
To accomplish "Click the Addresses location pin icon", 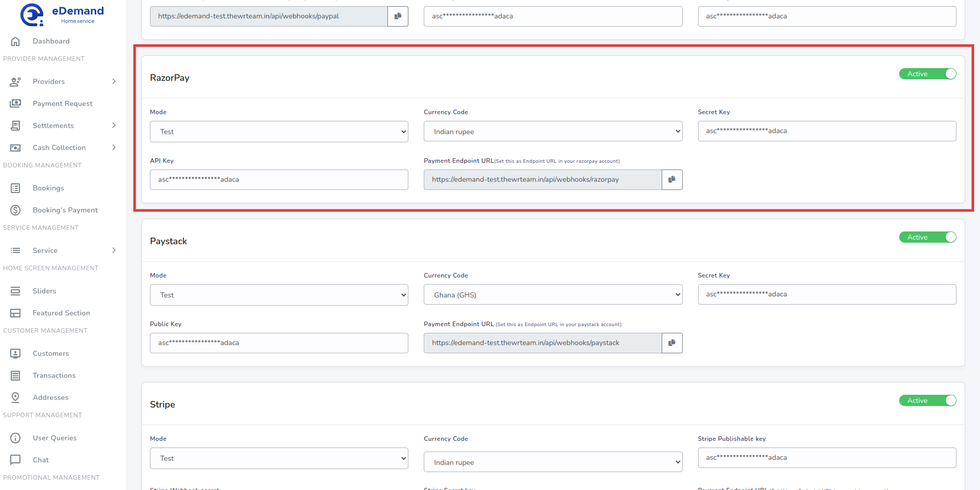I will [15, 397].
